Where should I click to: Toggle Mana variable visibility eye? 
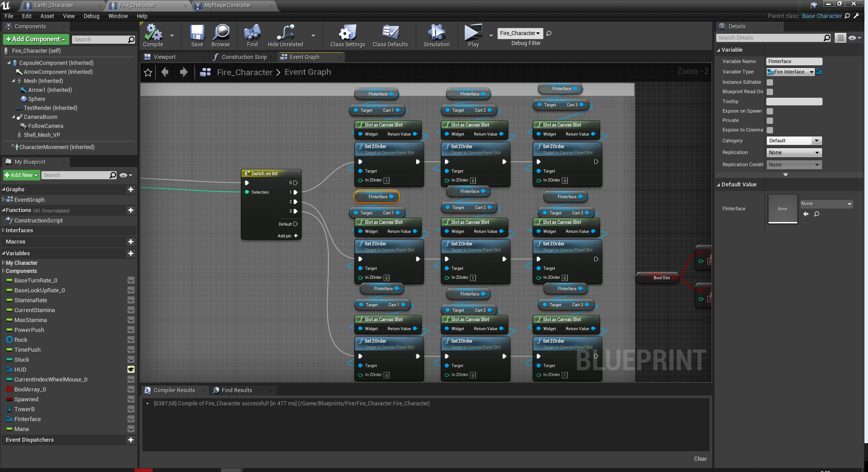[x=131, y=429]
